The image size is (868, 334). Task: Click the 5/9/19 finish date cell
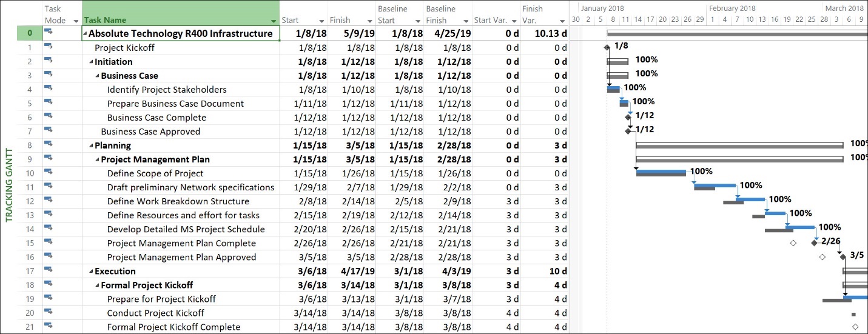pyautogui.click(x=351, y=33)
